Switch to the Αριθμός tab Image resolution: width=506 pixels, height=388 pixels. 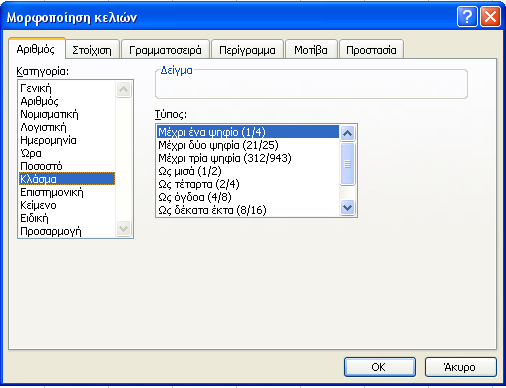[36, 49]
